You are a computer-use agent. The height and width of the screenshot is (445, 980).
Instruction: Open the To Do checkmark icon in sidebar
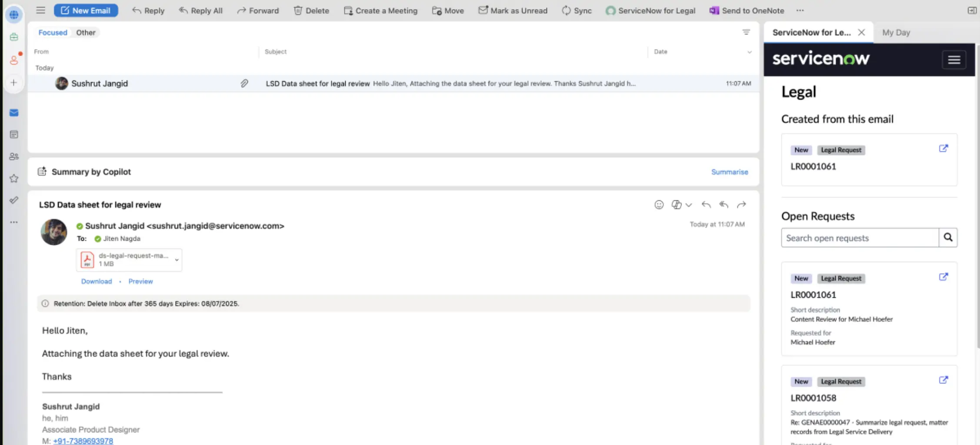pos(14,200)
